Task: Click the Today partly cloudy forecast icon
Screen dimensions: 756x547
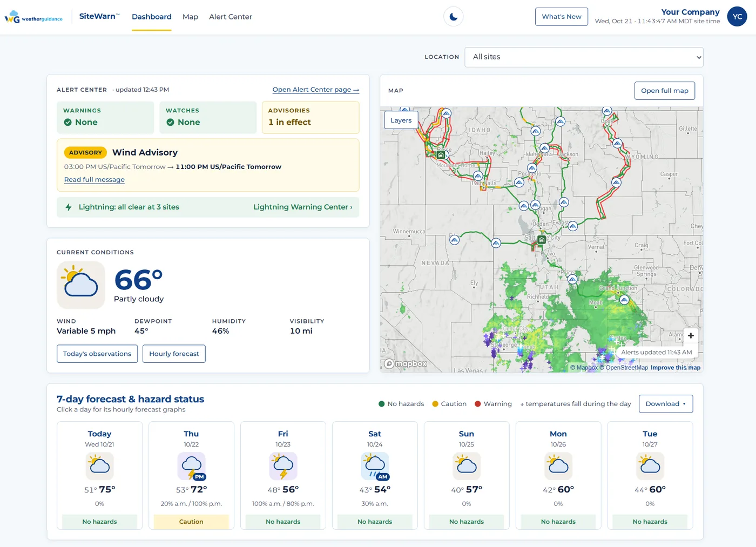Action: (99, 466)
